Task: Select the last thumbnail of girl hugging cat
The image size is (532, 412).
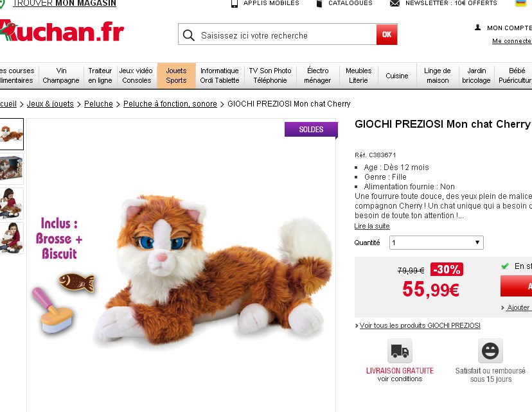Action: point(11,238)
